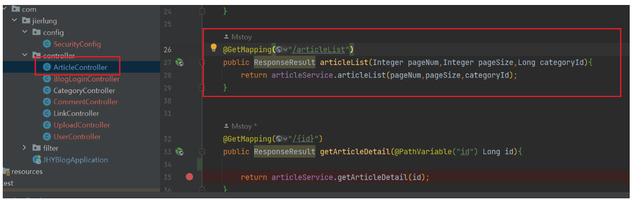Open BlogLoginController class
644x200 pixels.
(x=86, y=79)
